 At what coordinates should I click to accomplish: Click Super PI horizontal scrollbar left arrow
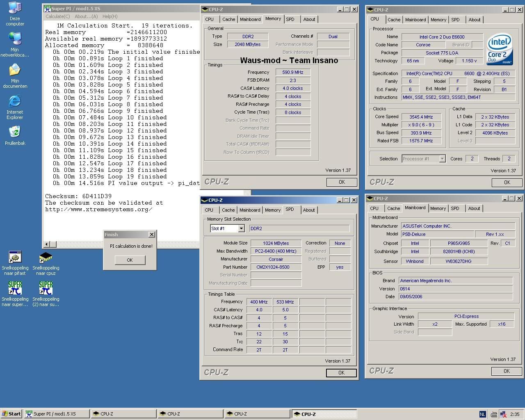tap(46, 244)
